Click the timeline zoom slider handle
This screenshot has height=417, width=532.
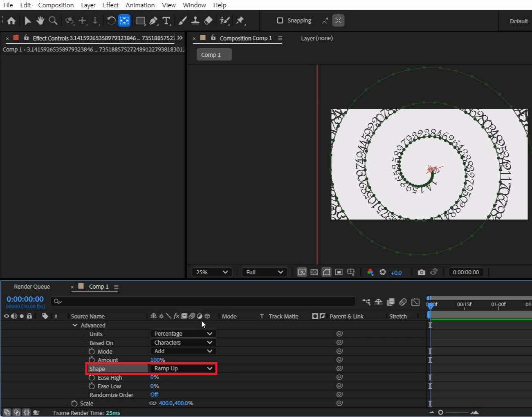(x=440, y=412)
